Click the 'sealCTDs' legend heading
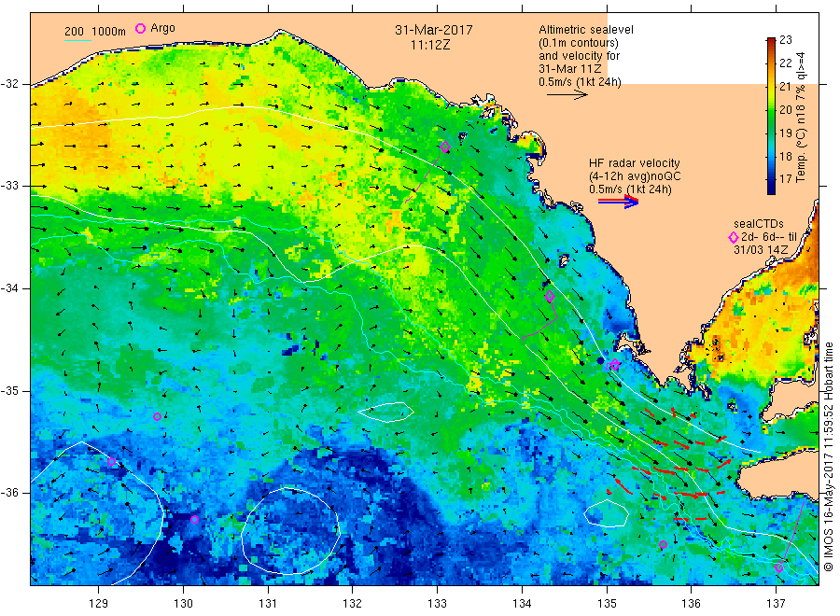The height and width of the screenshot is (616, 840). (x=759, y=224)
